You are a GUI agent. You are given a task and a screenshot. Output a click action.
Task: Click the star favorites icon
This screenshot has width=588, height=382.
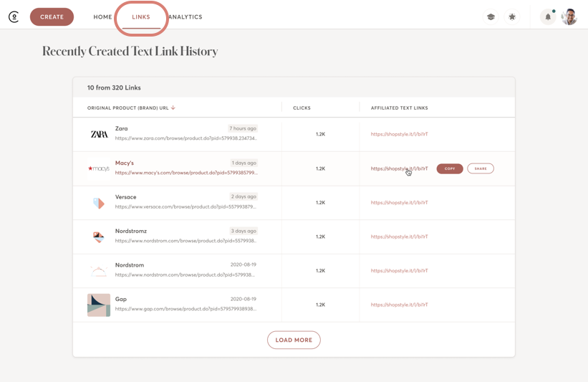click(x=512, y=17)
